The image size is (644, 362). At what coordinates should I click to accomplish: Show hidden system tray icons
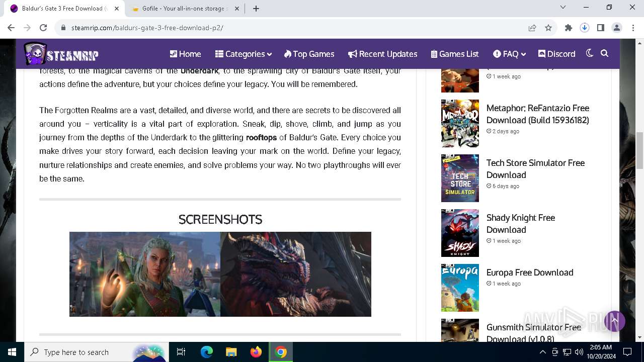pyautogui.click(x=542, y=352)
